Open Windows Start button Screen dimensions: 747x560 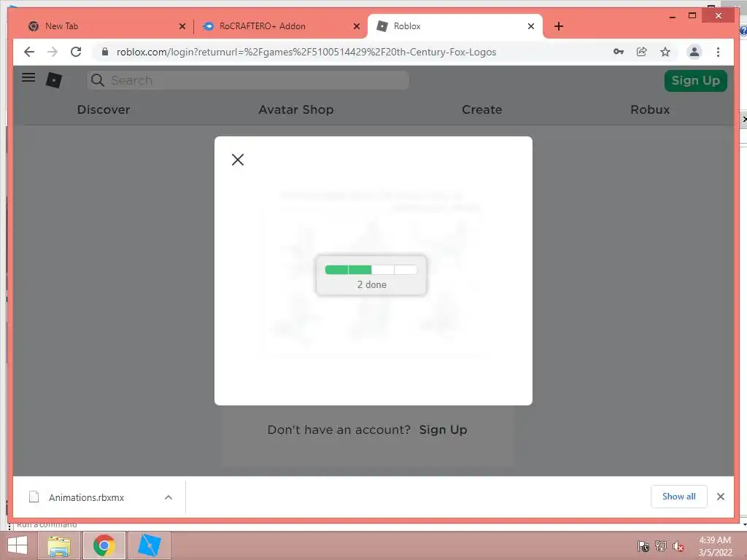[18, 545]
